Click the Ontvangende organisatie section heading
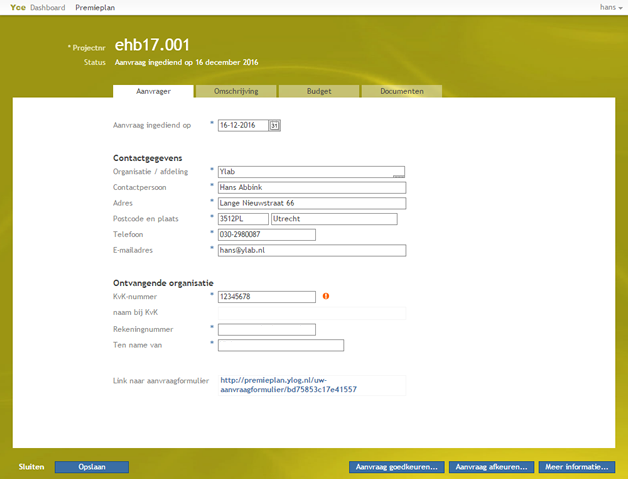The width and height of the screenshot is (628, 479). [x=163, y=283]
